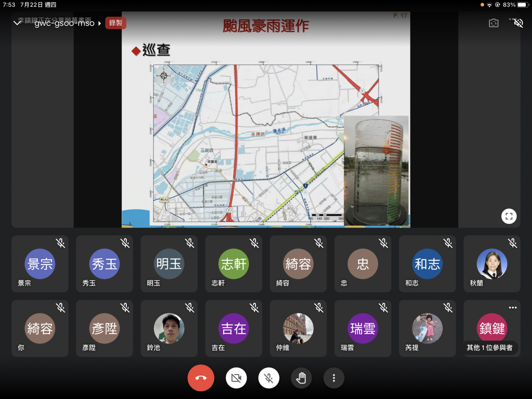Select 鈴池 participant video tile
The height and width of the screenshot is (399, 532).
coord(169,329)
